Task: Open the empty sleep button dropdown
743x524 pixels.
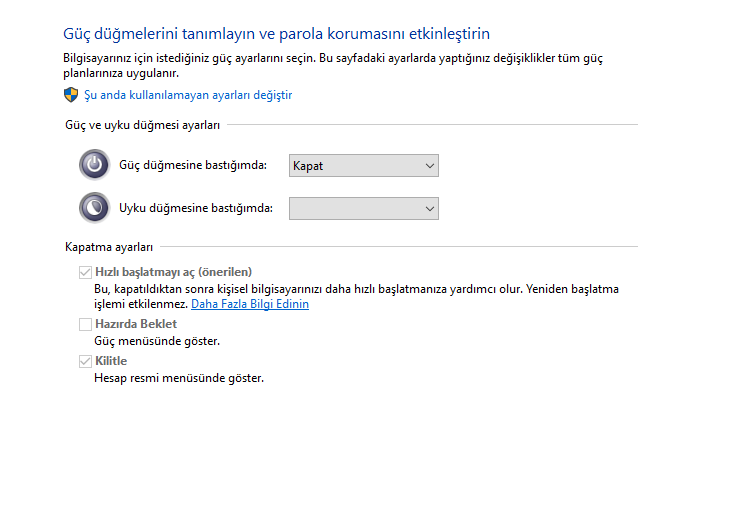Action: 364,208
